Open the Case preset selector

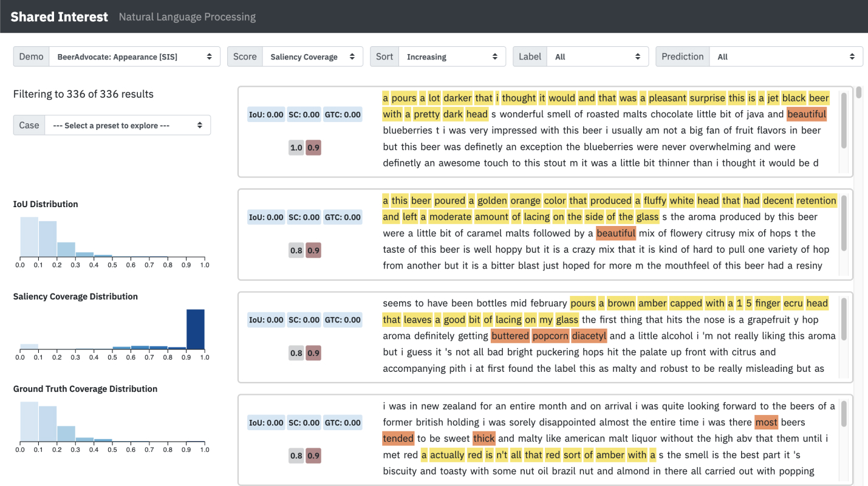click(x=128, y=125)
